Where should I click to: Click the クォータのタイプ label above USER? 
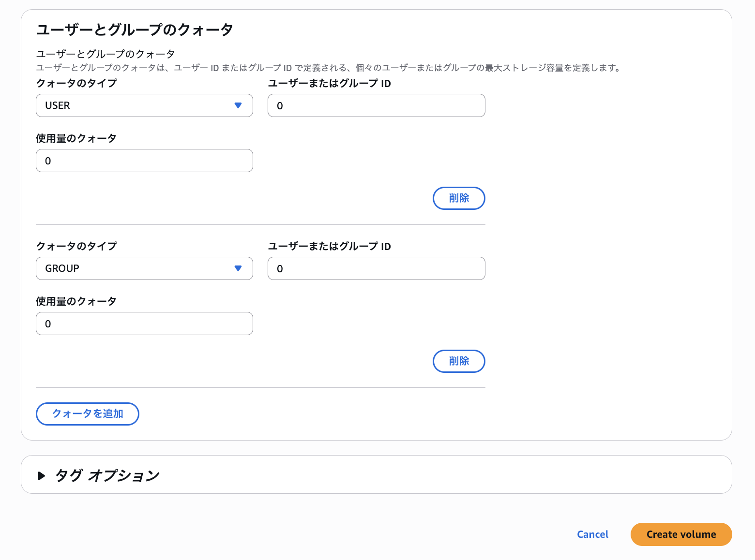coord(76,83)
